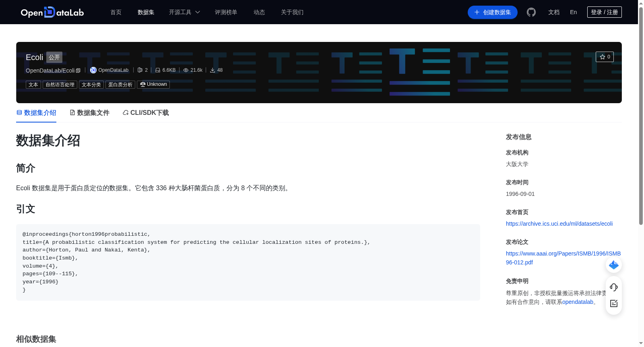
Task: Switch to the 数据集文件 tab
Action: 89,113
